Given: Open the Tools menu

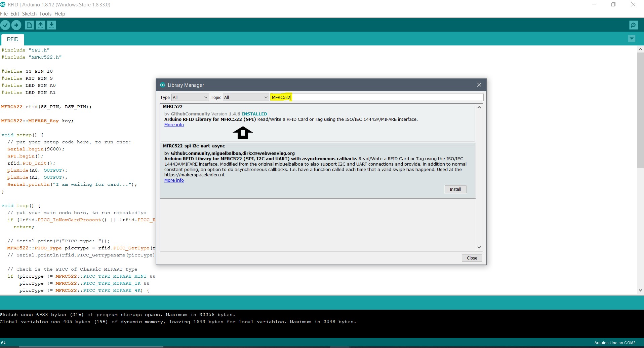Looking at the screenshot, I should pos(45,14).
